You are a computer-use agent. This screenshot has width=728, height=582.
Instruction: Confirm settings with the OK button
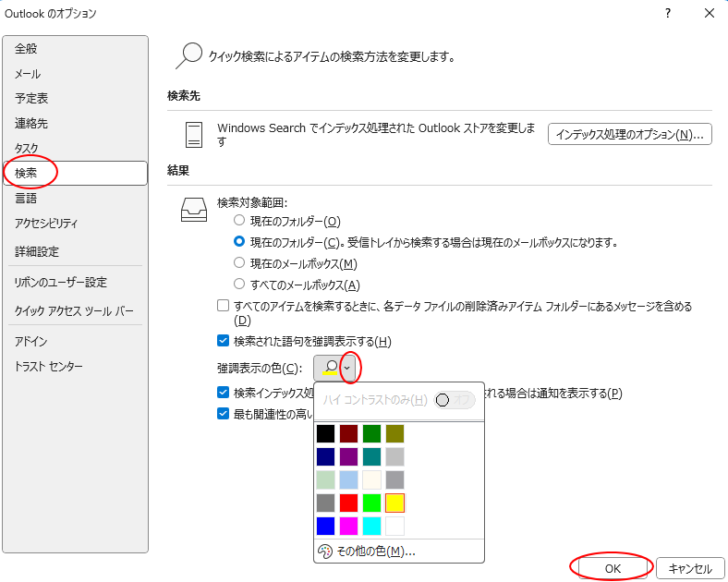[612, 569]
